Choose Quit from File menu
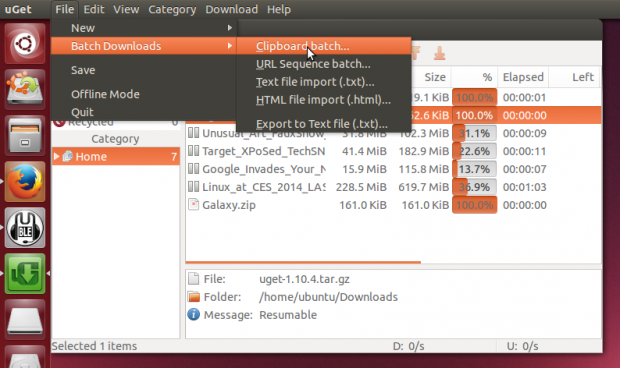 [144, 112]
